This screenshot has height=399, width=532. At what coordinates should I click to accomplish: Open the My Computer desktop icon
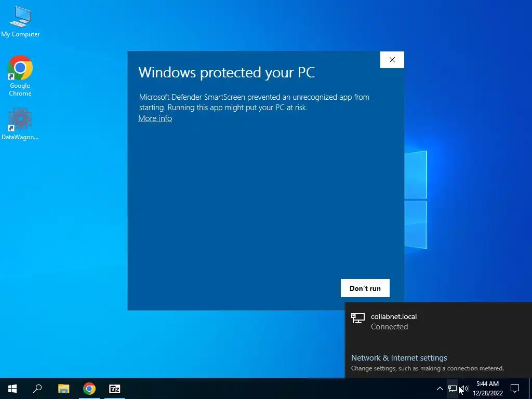(20, 21)
